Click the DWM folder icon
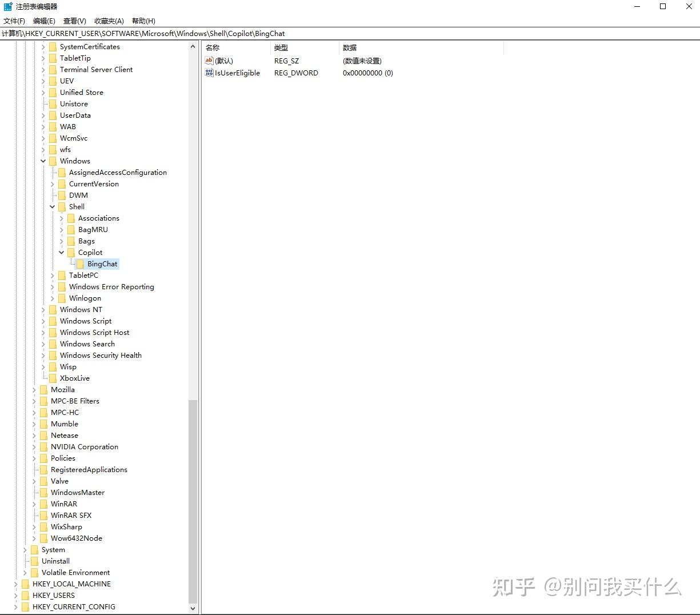The width and height of the screenshot is (700, 615). [62, 195]
